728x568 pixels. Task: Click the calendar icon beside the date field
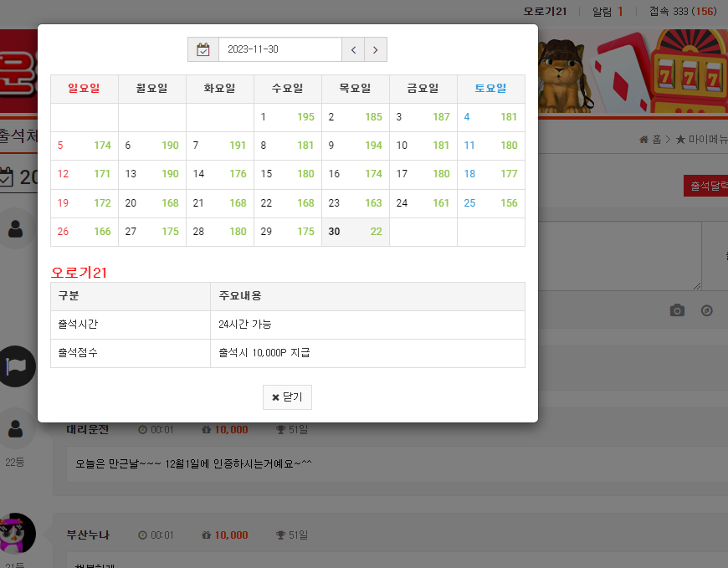click(203, 49)
